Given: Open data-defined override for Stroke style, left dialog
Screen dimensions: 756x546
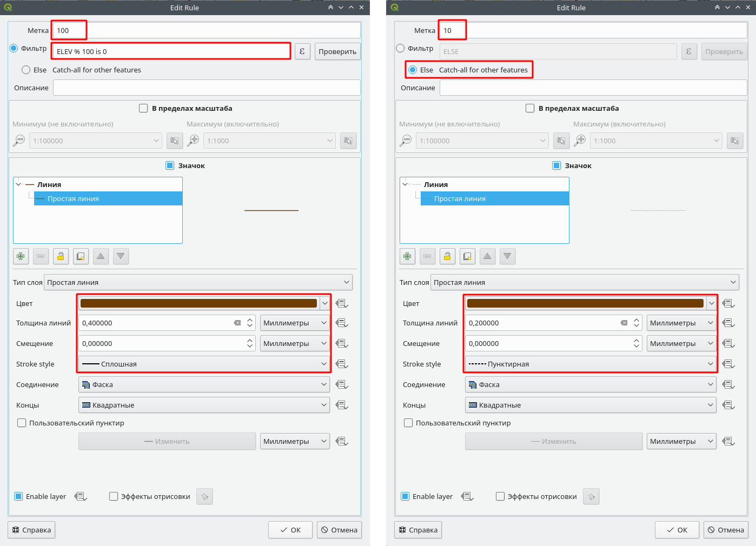Looking at the screenshot, I should click(342, 364).
